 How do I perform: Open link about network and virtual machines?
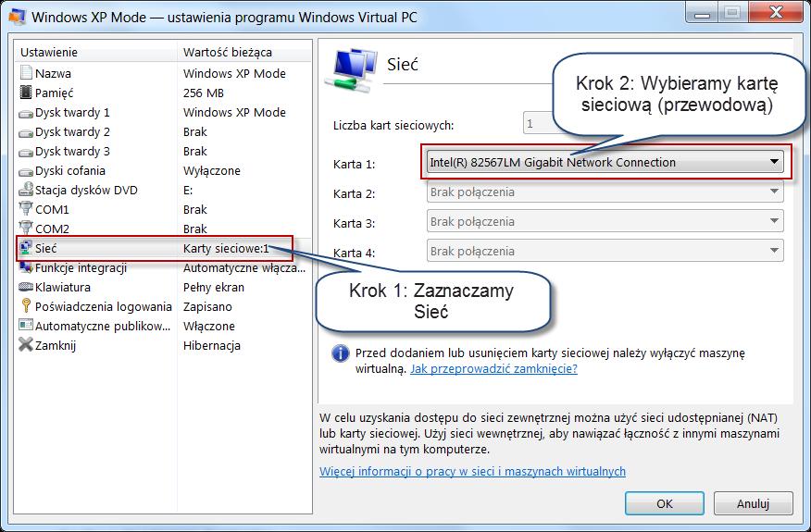point(472,472)
